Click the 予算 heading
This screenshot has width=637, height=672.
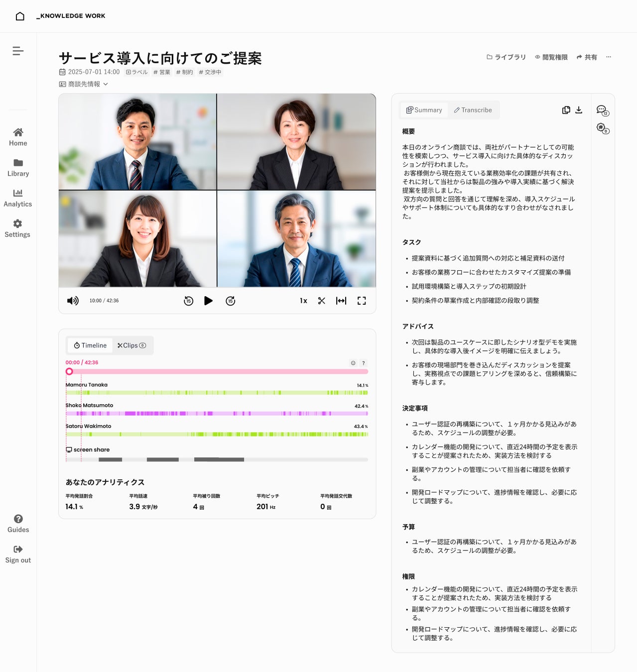pyautogui.click(x=408, y=527)
